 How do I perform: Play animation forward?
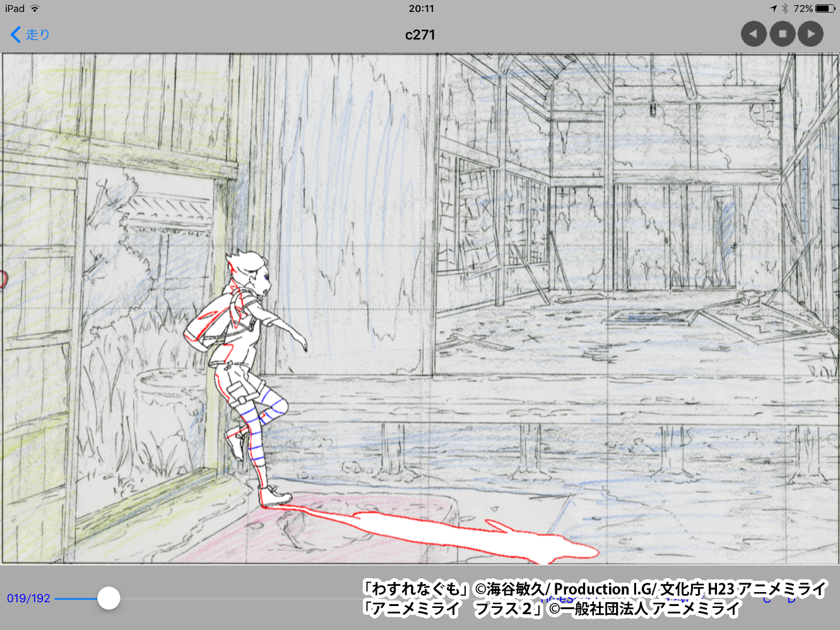[811, 34]
